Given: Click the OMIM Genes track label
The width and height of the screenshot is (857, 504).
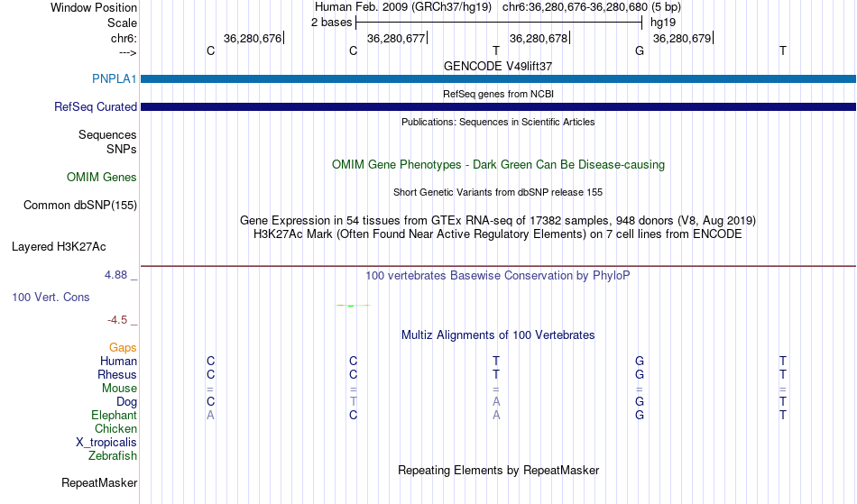Looking at the screenshot, I should point(102,177).
